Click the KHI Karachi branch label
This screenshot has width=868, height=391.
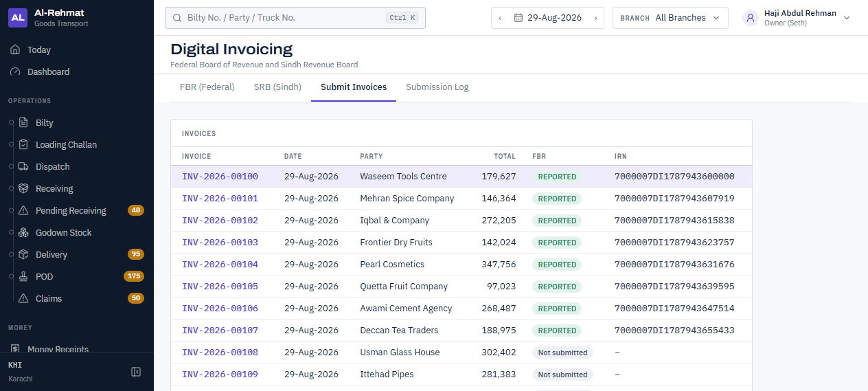pos(21,372)
